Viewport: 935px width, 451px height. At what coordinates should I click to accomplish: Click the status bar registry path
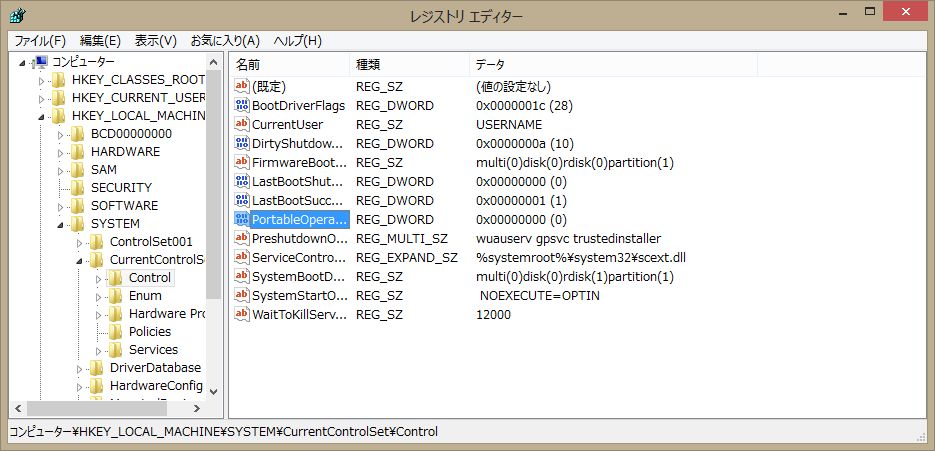click(224, 431)
